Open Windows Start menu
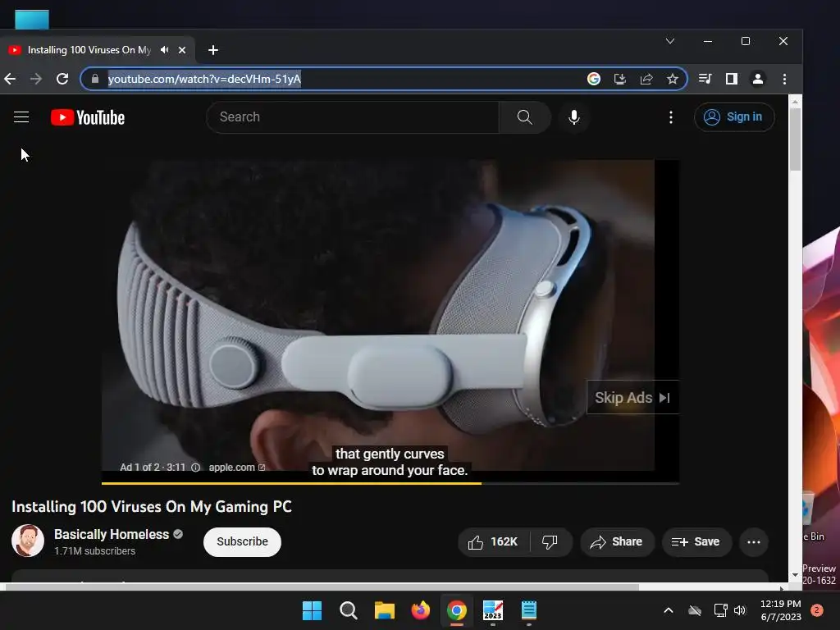840x630 pixels. click(312, 610)
